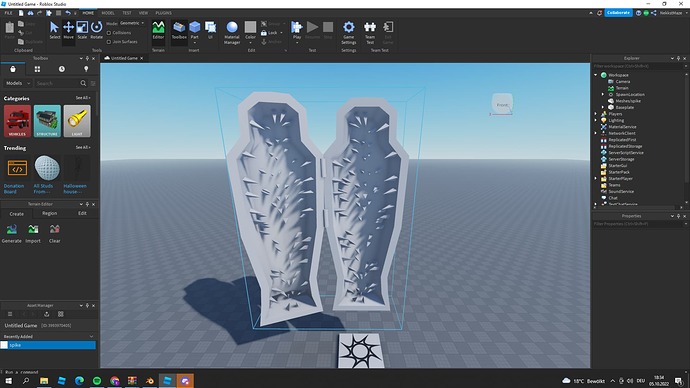Click the Asset Manager bulk import icon
Viewport: 690px width, 388px height.
(47, 314)
